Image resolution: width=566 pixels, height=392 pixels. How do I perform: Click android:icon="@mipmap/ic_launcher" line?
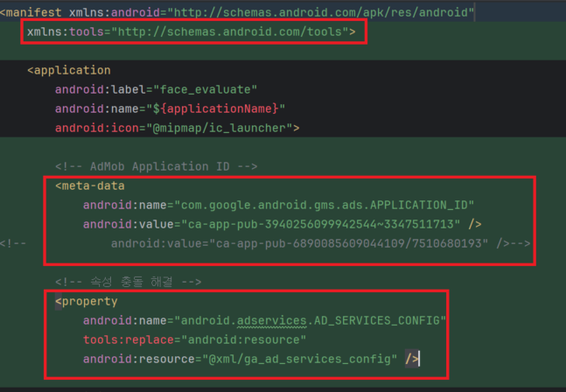point(178,128)
